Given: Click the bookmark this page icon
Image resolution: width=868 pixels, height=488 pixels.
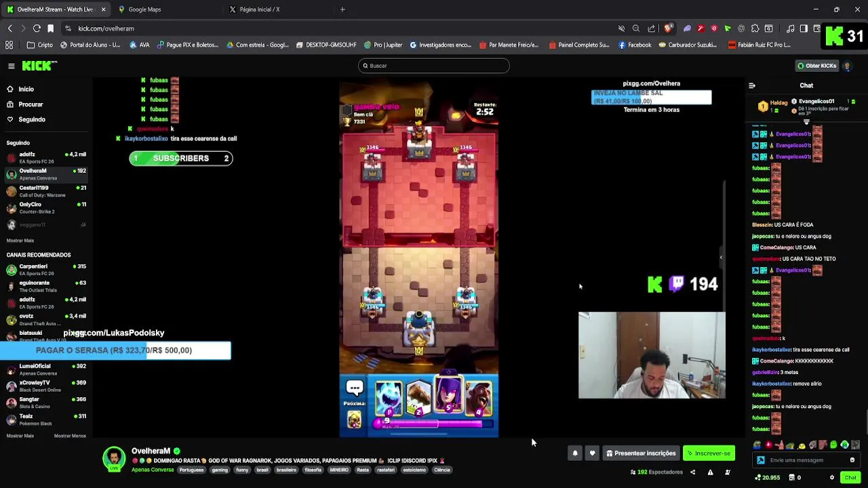Looking at the screenshot, I should click(x=50, y=28).
